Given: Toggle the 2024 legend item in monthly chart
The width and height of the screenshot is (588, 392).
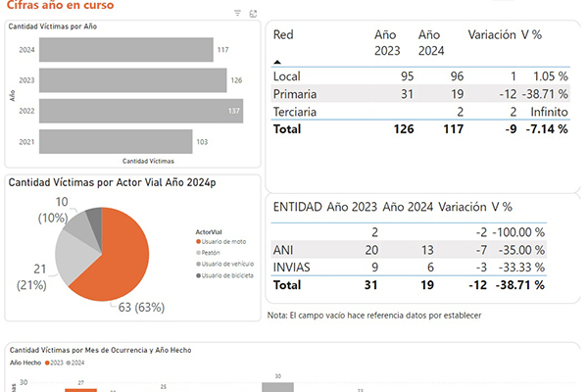Looking at the screenshot, I should point(75,363).
